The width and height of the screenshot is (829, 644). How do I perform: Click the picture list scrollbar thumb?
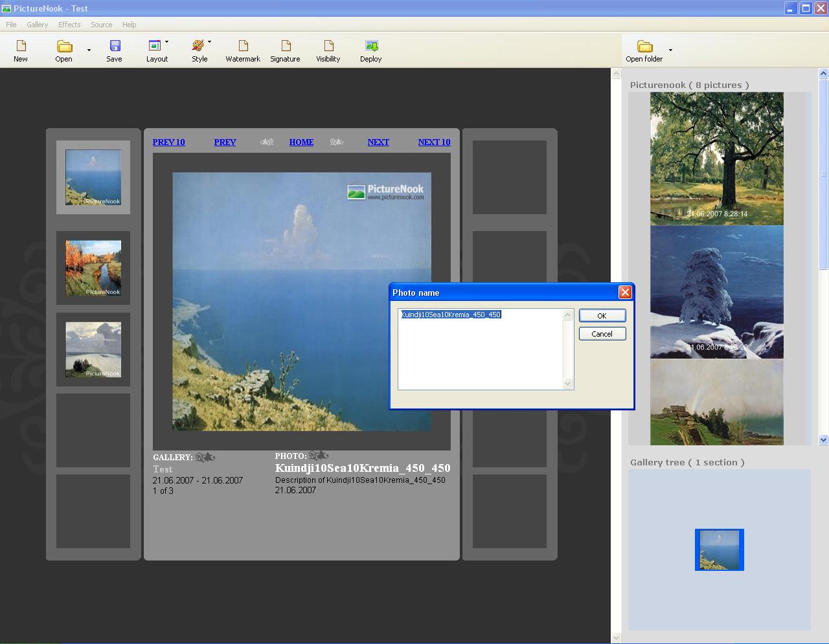tap(824, 173)
